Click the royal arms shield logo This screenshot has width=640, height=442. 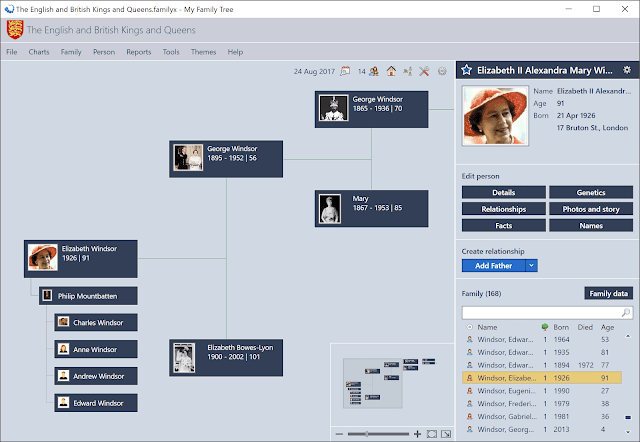click(15, 30)
